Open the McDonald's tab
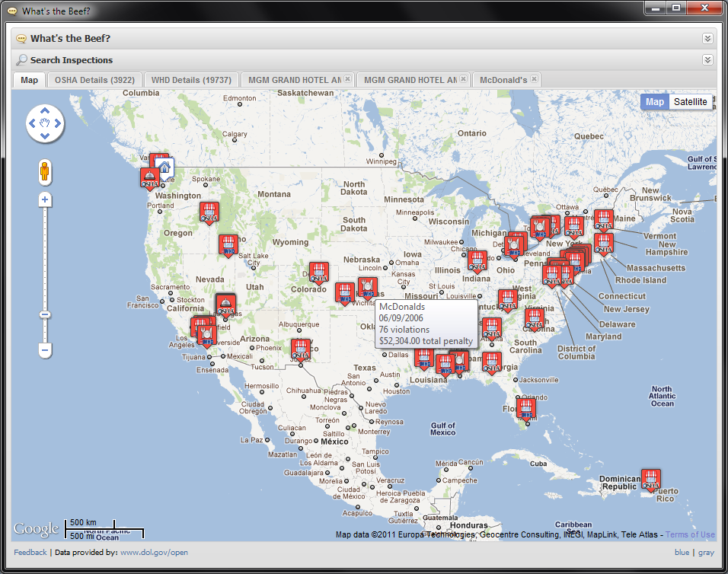The width and height of the screenshot is (728, 574). (503, 80)
